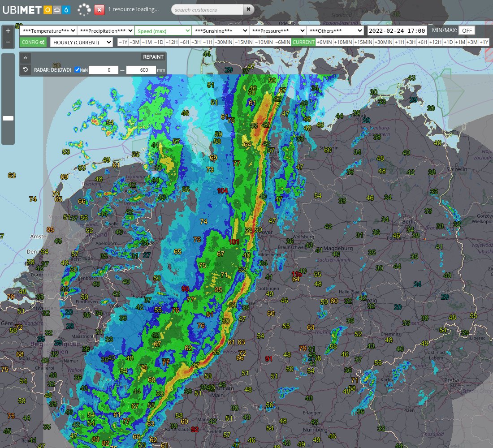Open the Others parameter dropdown
The width and height of the screenshot is (493, 448).
[335, 31]
